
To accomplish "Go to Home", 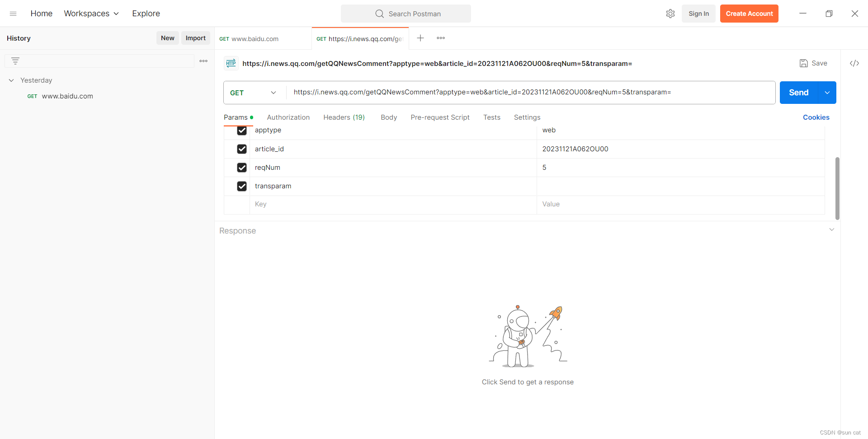I will (42, 14).
